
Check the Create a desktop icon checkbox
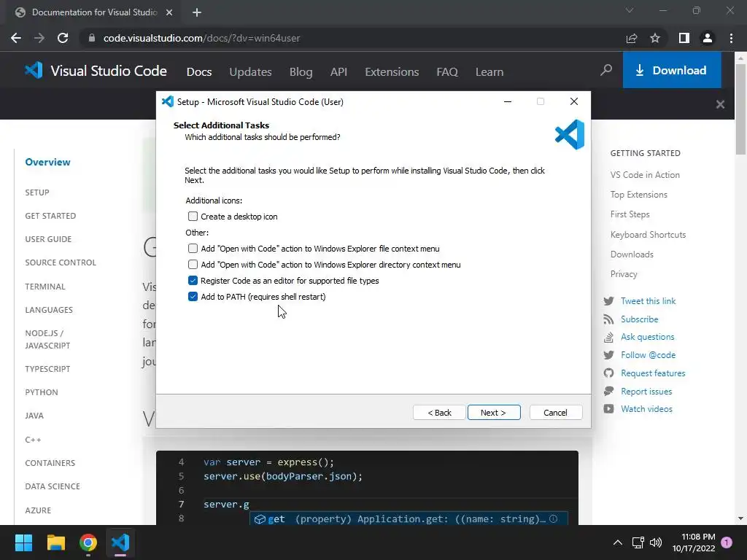tap(193, 216)
